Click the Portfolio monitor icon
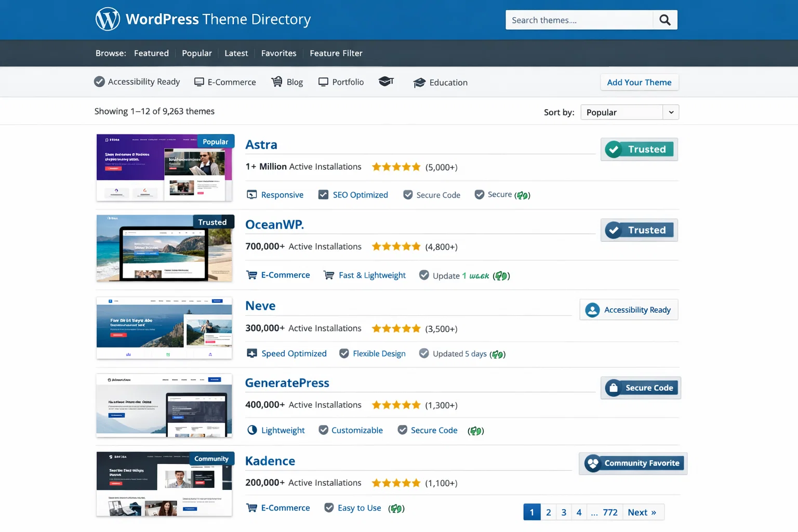Image resolution: width=798 pixels, height=532 pixels. pyautogui.click(x=323, y=82)
